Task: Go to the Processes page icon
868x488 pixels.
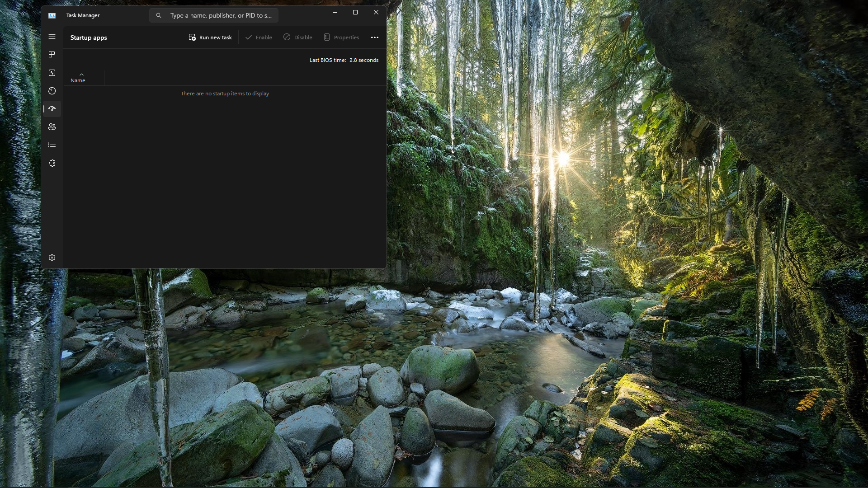Action: (x=52, y=55)
